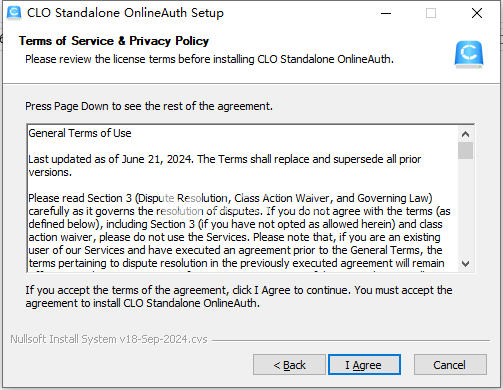Viewport: 503px width, 390px height.
Task: Click the window title 'CLO Standalone OnlineAuth Setup'
Action: click(x=125, y=13)
